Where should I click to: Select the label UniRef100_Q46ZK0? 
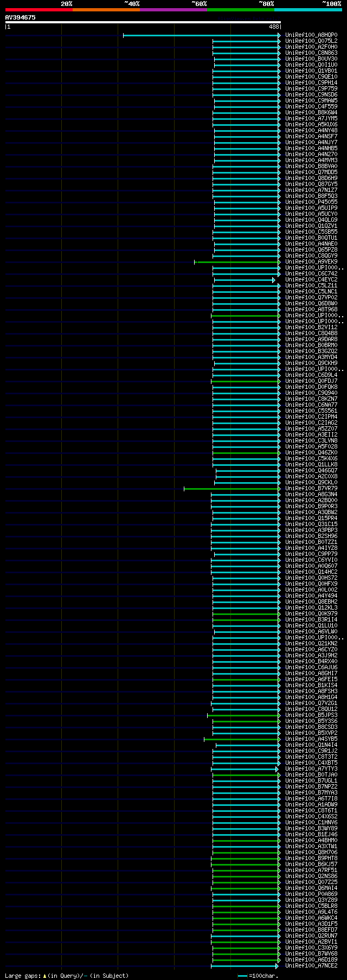[311, 453]
